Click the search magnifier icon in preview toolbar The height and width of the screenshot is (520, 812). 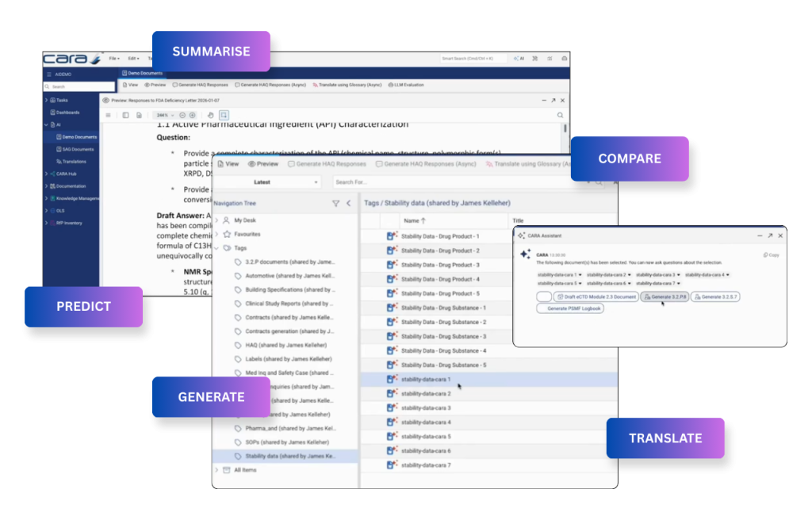point(561,115)
